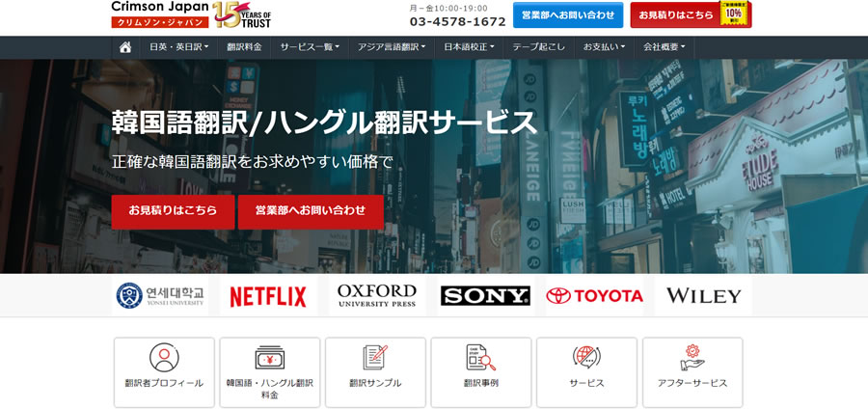Click the 翻訳事例 card label
The image size is (868, 409).
(480, 383)
